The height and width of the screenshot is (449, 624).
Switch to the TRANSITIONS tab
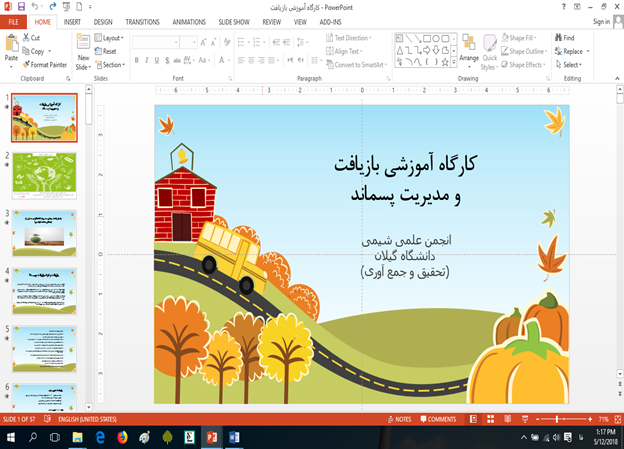[x=142, y=21]
